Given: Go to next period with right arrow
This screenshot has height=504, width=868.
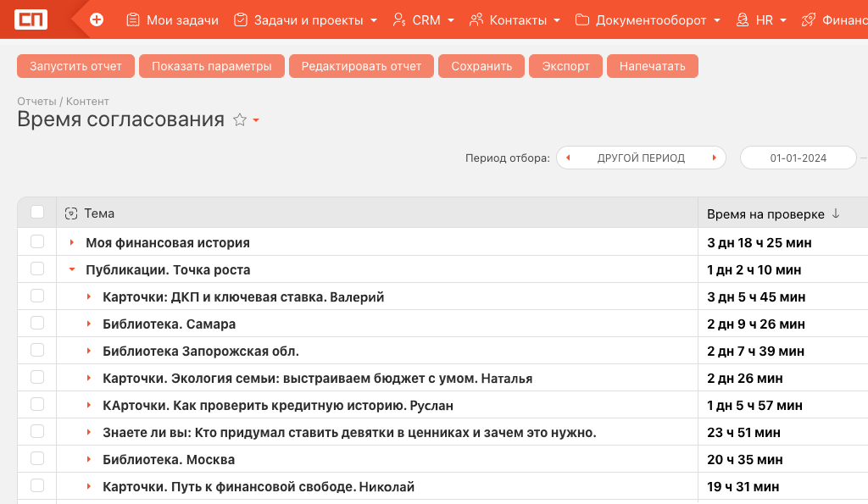Looking at the screenshot, I should [x=715, y=158].
